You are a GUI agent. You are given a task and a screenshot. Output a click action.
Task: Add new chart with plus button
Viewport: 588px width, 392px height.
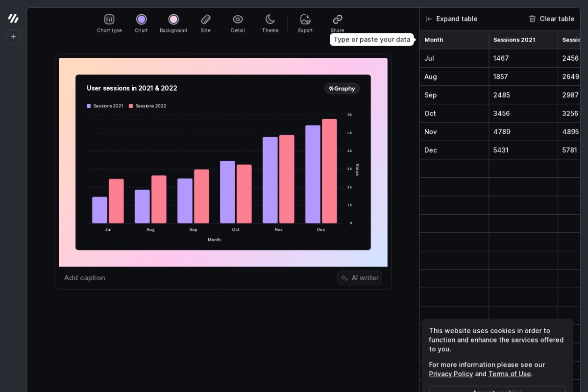coord(13,37)
